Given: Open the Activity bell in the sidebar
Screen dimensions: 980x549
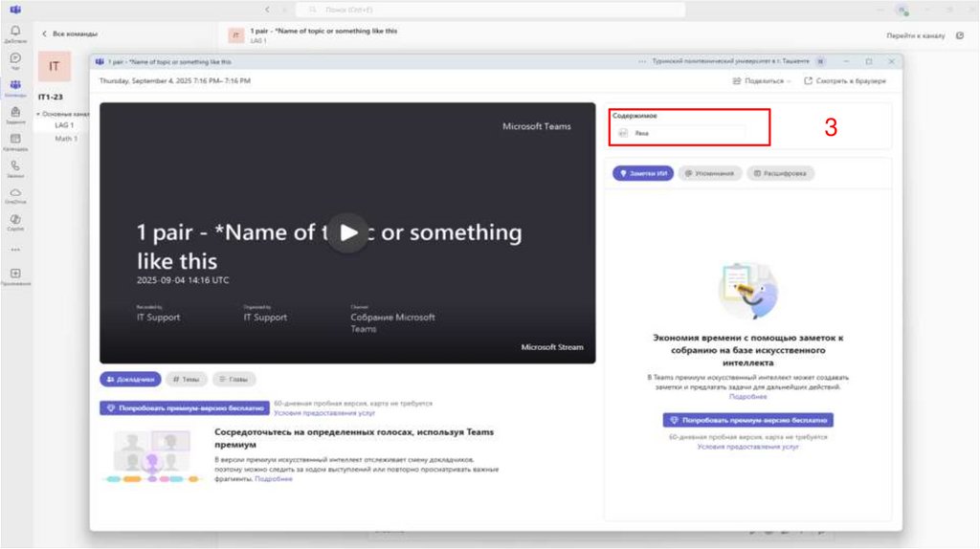Looking at the screenshot, I should (15, 31).
